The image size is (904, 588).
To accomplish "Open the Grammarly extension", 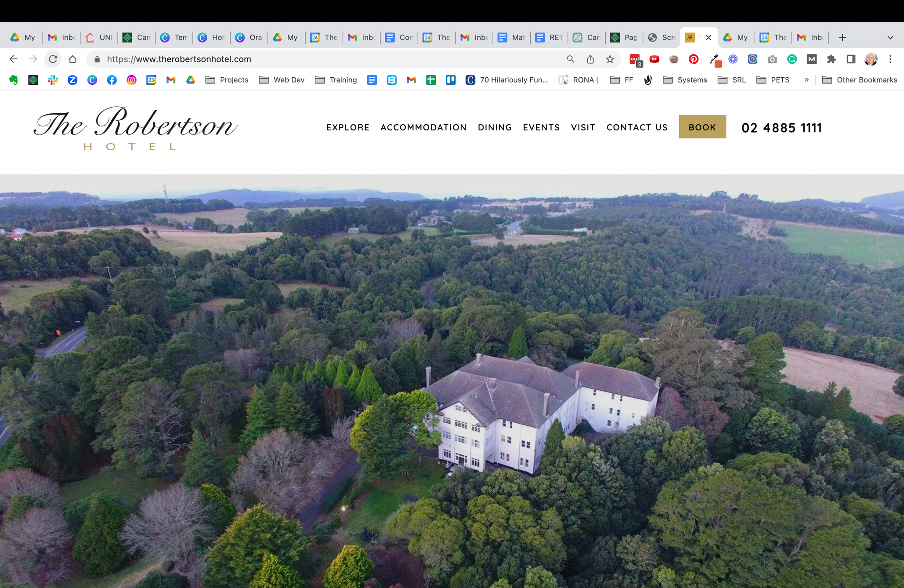I will [792, 59].
